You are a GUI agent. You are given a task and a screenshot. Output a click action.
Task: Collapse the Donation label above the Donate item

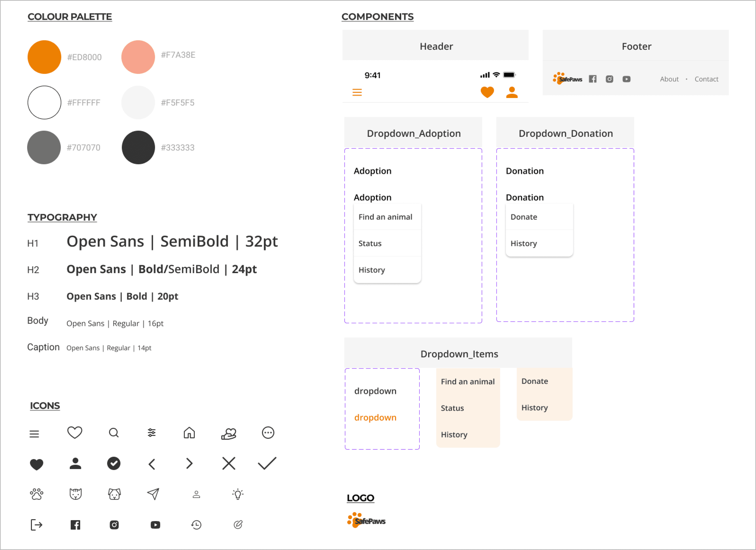coord(525,198)
